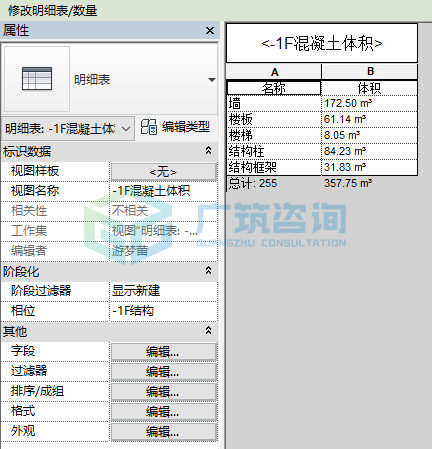Click the 修改明细表/数量 tab label
Screen dimensions: 432x449
click(52, 11)
